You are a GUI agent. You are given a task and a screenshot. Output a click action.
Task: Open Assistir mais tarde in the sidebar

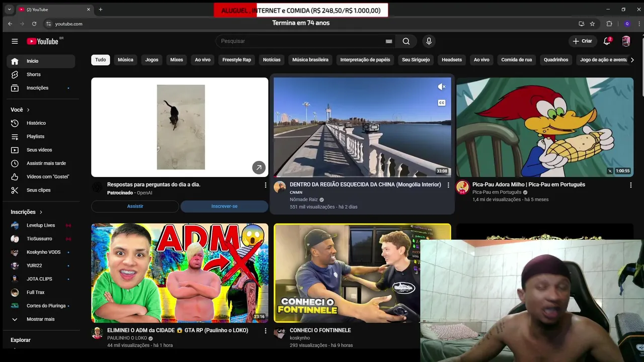point(41,163)
